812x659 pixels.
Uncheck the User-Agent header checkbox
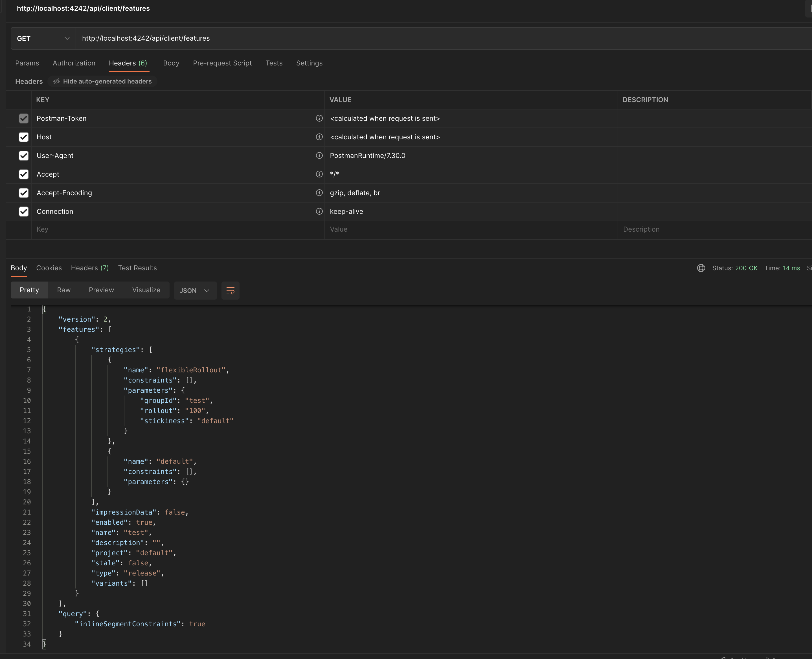(23, 156)
